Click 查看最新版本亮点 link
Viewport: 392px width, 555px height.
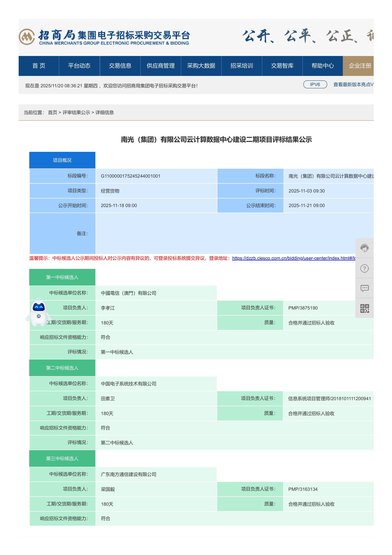tap(353, 84)
